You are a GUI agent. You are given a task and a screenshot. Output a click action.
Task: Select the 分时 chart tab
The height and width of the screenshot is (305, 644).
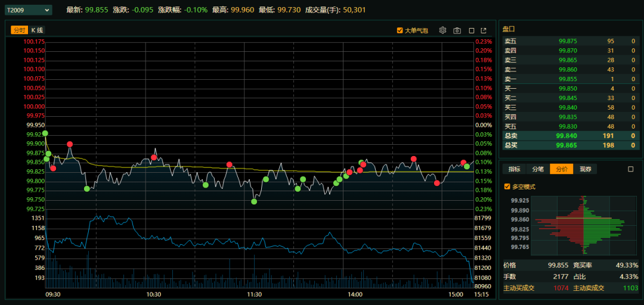pos(19,30)
